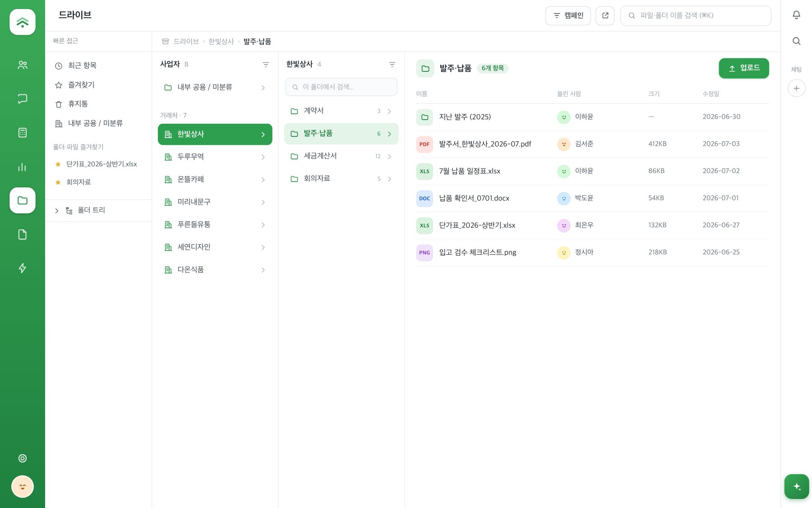The height and width of the screenshot is (508, 812).
Task: Filter the 사업자 column list
Action: (266, 65)
